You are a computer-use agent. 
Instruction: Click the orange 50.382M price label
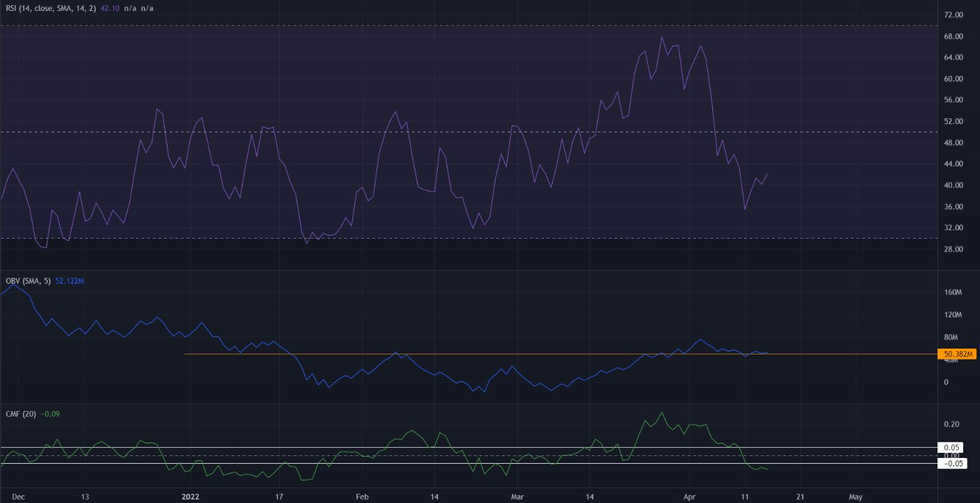pyautogui.click(x=957, y=354)
